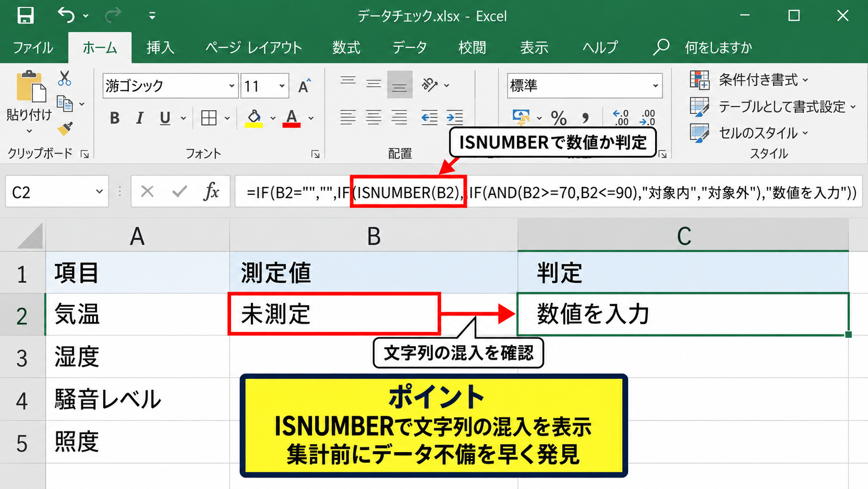Screen dimensions: 868x489
Task: Expand the Name Box C2 dropdown
Action: point(99,192)
